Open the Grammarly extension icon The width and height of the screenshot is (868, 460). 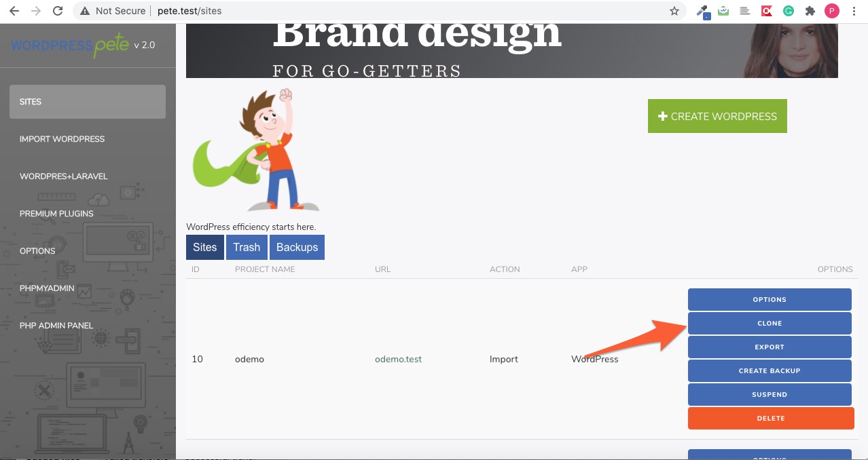click(789, 11)
